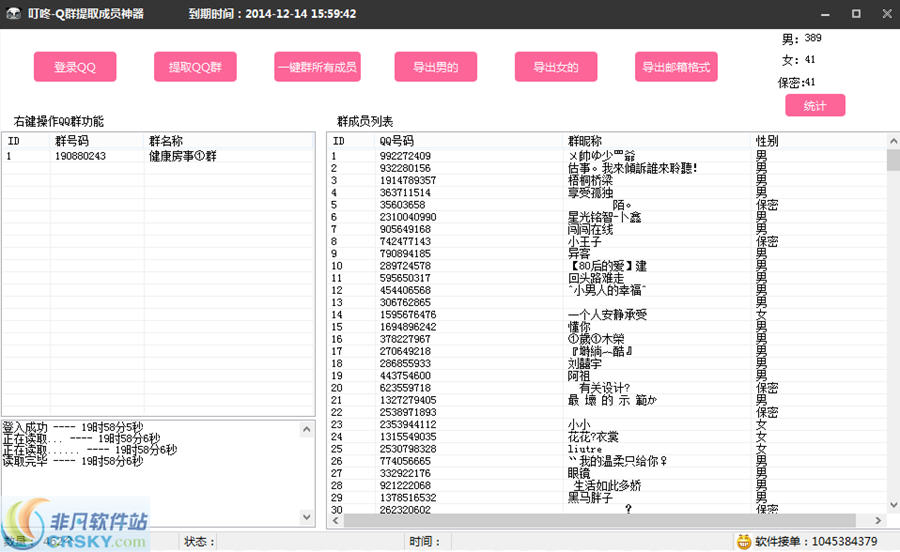Image resolution: width=900 pixels, height=552 pixels.
Task: Click member list horizontal scrollbar thumb
Action: point(599,520)
